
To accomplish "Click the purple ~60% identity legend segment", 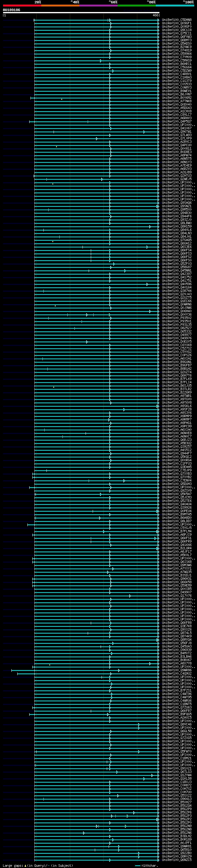I will (99, 6).
